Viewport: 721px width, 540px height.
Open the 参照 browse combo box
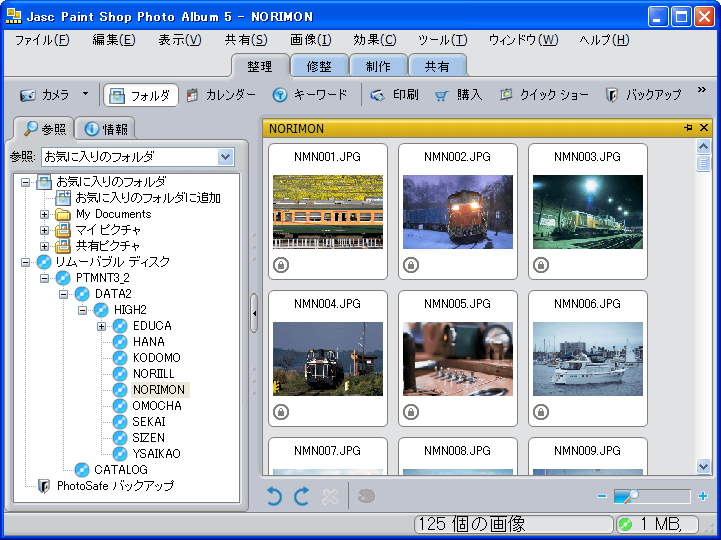tap(137, 157)
